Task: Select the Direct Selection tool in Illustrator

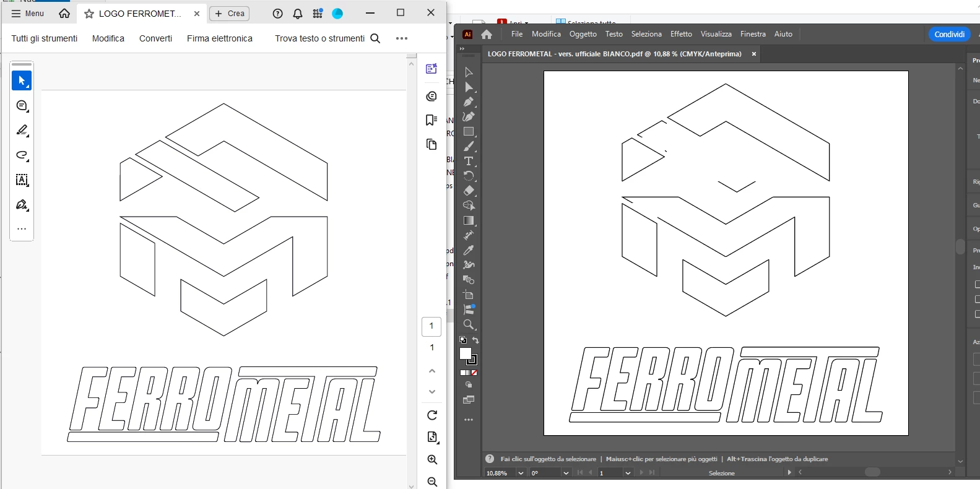Action: (469, 87)
